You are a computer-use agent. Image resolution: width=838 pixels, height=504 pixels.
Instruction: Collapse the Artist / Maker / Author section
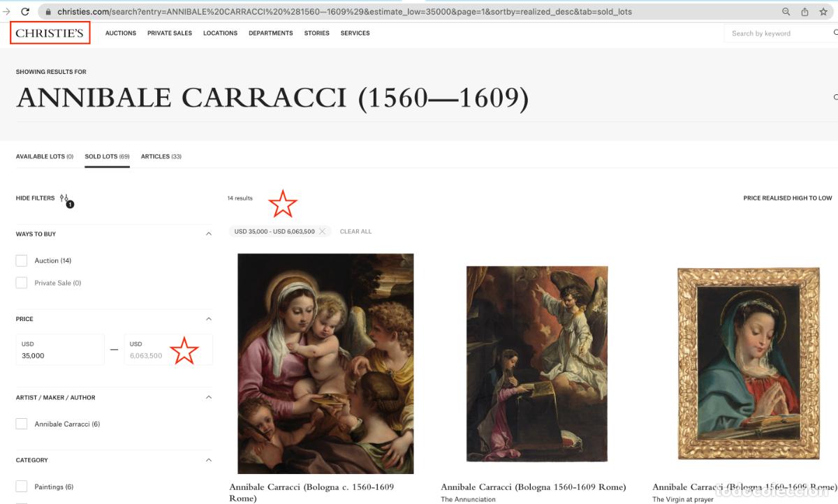pyautogui.click(x=208, y=397)
